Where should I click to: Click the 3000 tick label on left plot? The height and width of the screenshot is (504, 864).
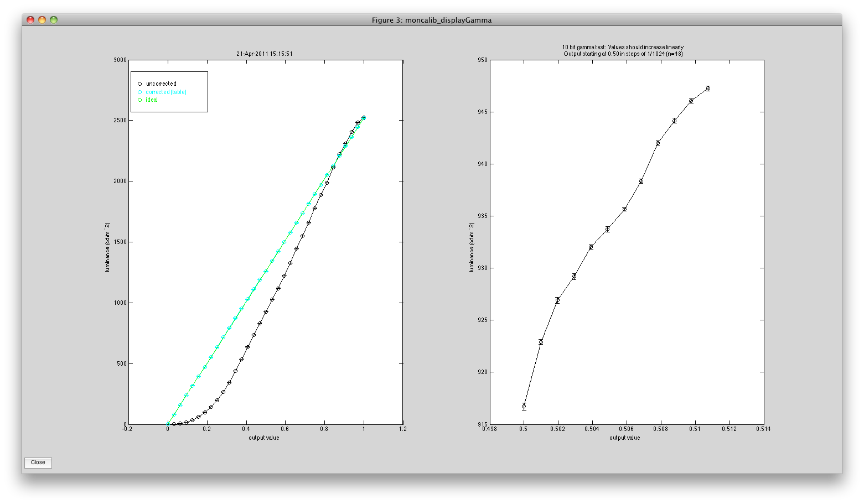[x=120, y=60]
